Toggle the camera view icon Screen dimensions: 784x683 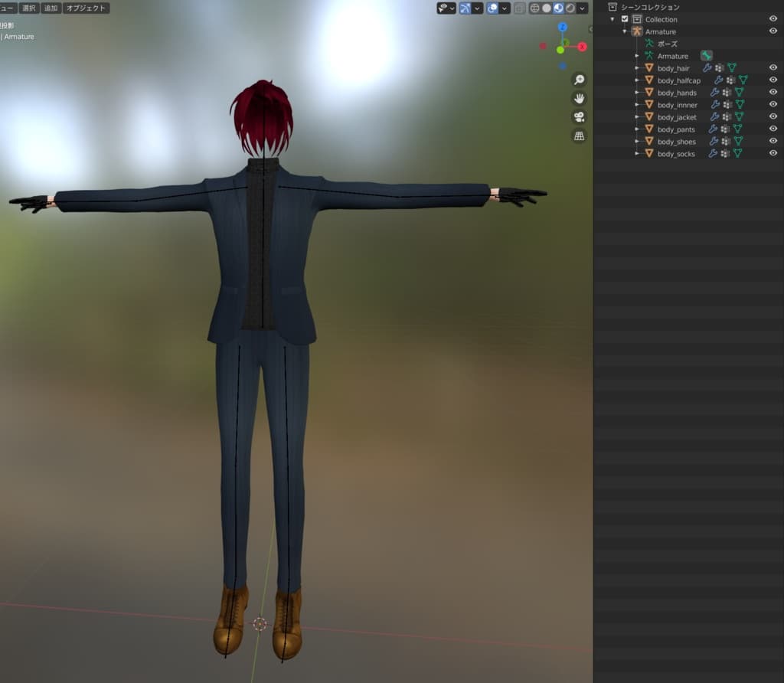coord(579,117)
